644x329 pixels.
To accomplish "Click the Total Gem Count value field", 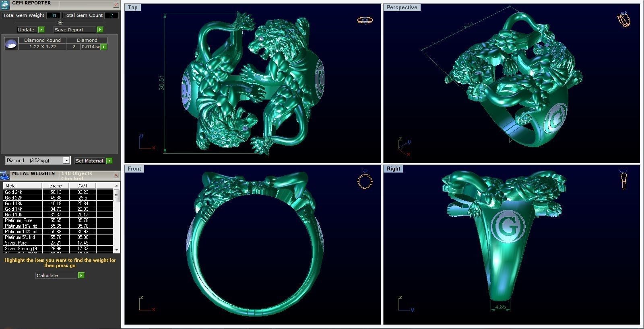I will tap(111, 15).
